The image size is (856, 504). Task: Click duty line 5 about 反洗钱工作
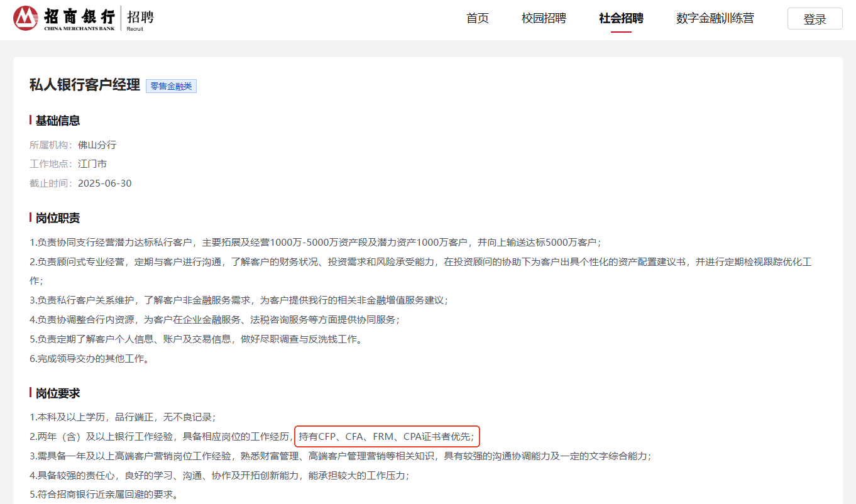tap(196, 339)
